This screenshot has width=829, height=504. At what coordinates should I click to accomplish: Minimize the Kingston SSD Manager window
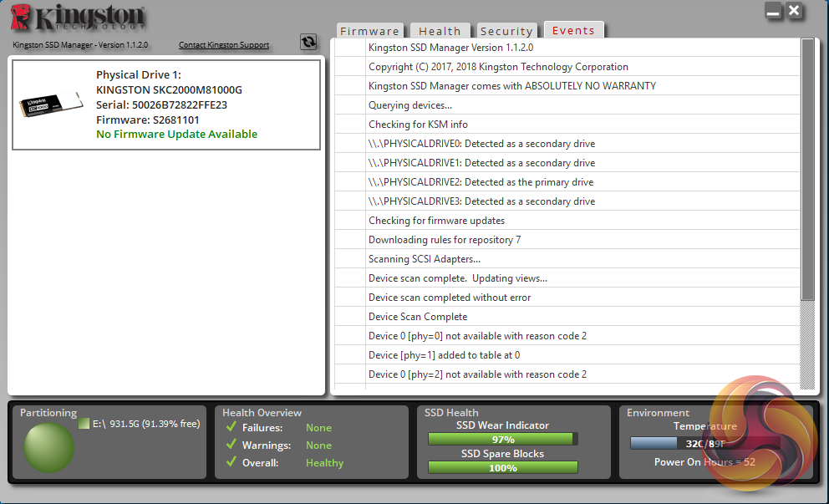774,11
